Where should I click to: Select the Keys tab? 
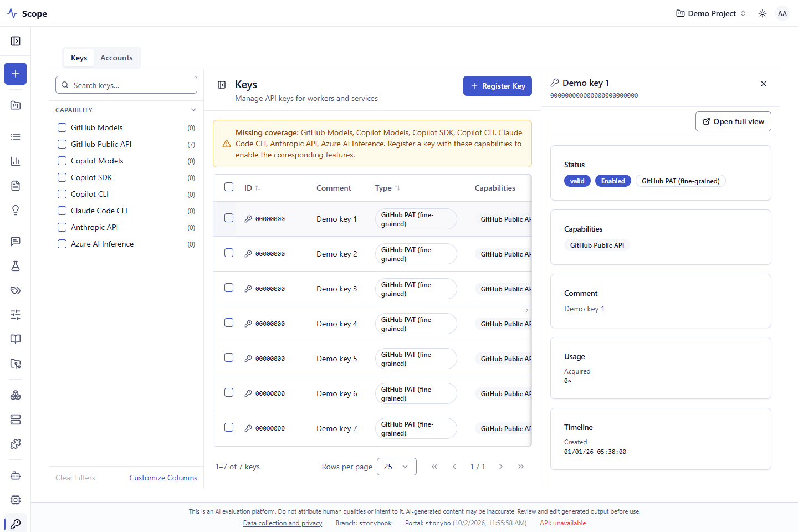[x=79, y=58]
